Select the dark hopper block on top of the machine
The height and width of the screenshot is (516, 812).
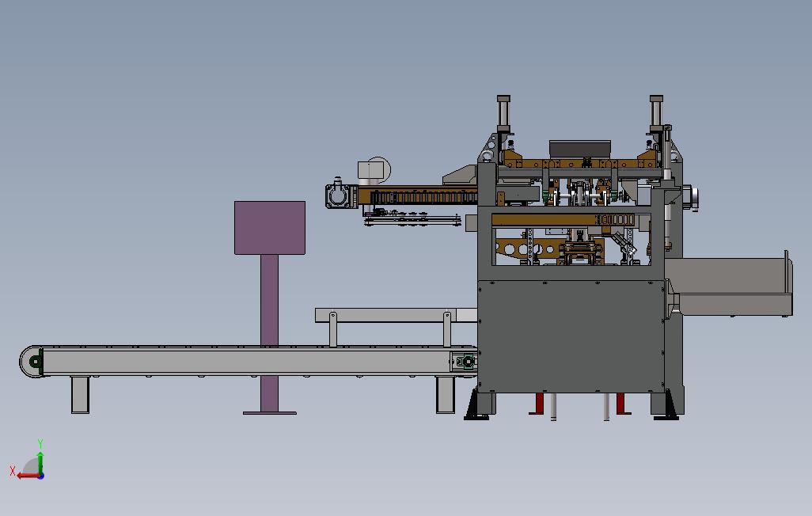click(x=580, y=148)
